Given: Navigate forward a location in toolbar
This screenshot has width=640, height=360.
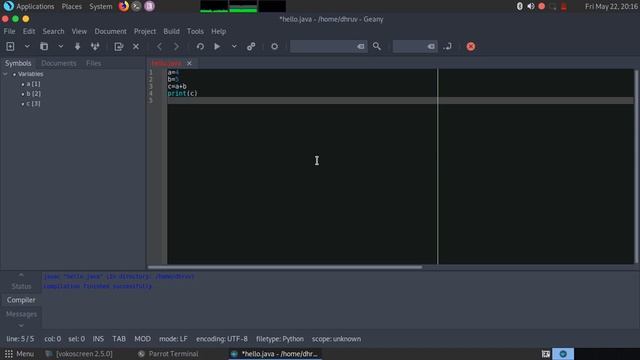Looking at the screenshot, I should pos(176,47).
